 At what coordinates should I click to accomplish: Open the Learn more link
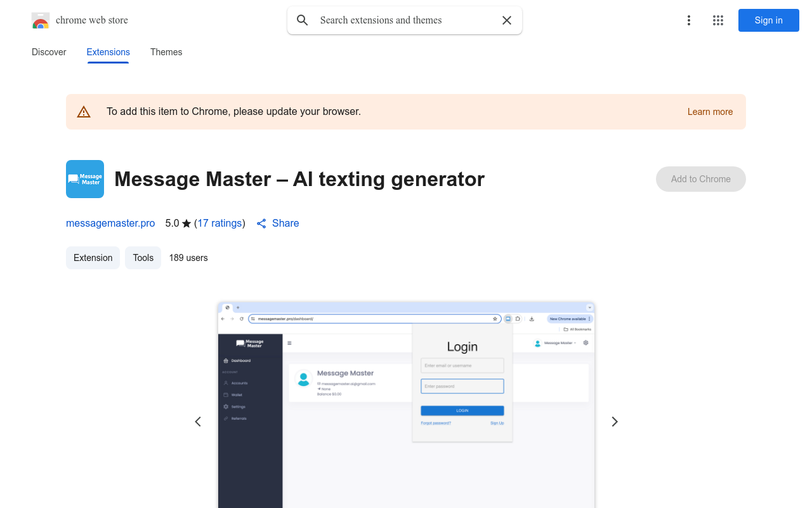point(710,112)
